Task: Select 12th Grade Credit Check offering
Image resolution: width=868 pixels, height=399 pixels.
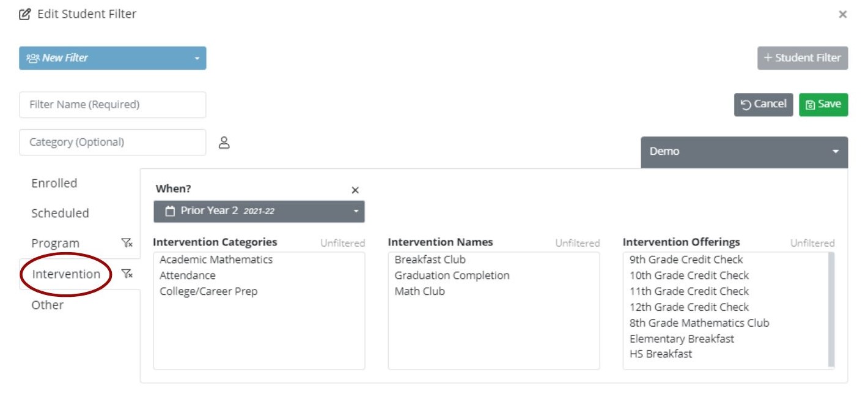Action: tap(689, 307)
